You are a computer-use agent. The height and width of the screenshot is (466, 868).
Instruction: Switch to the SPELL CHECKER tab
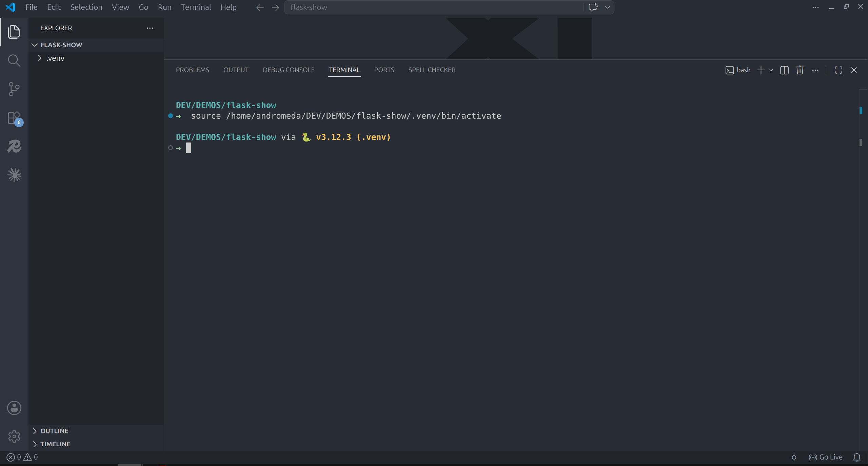(432, 70)
